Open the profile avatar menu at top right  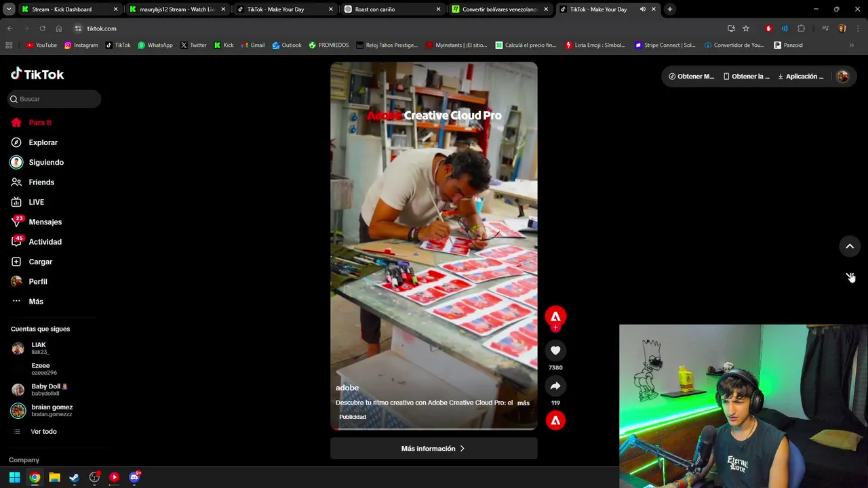(x=843, y=77)
